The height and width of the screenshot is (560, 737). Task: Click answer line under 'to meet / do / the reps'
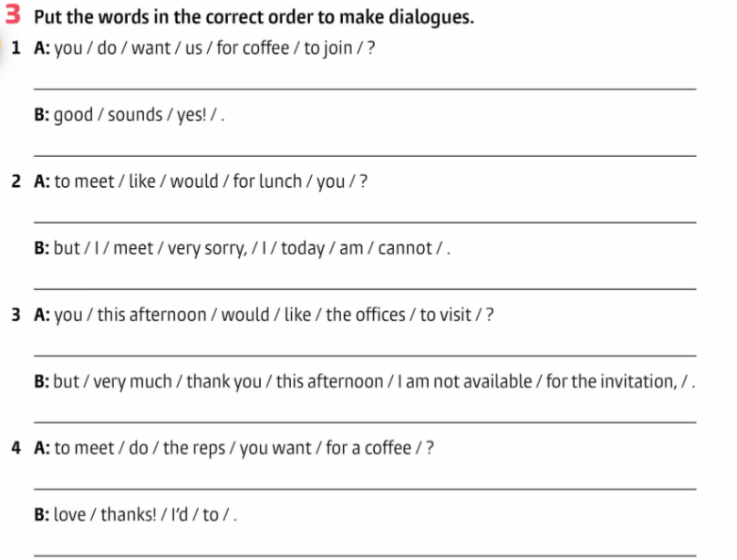tap(365, 489)
